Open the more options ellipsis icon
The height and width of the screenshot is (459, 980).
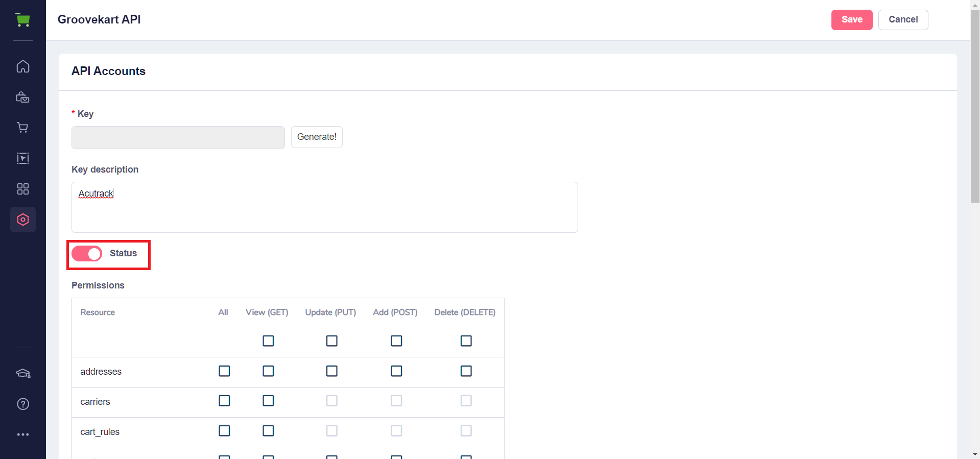coord(23,434)
